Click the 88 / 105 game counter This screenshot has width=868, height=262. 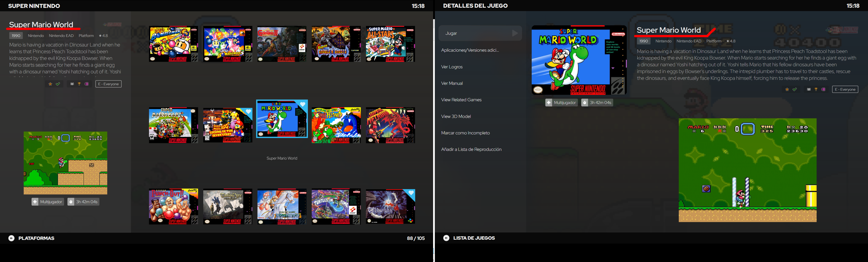coord(416,238)
